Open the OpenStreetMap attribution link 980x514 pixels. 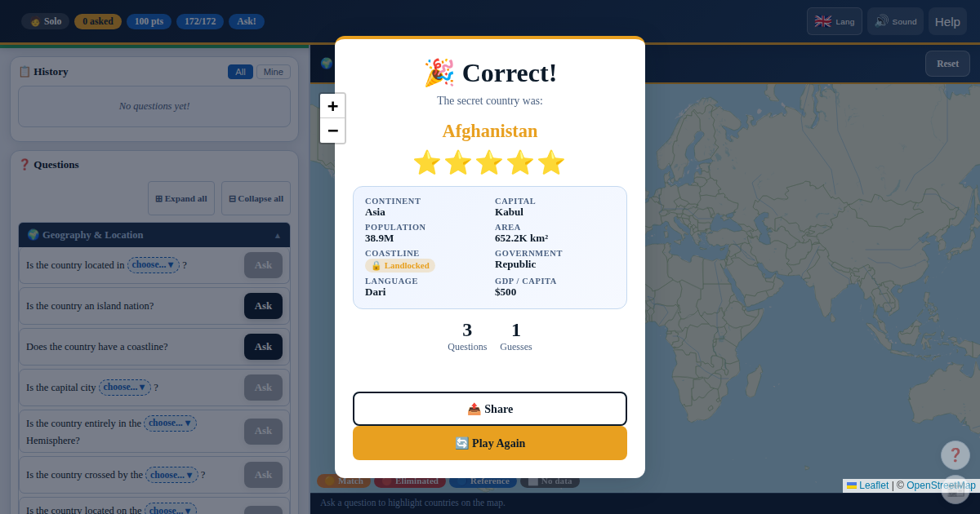pos(941,485)
